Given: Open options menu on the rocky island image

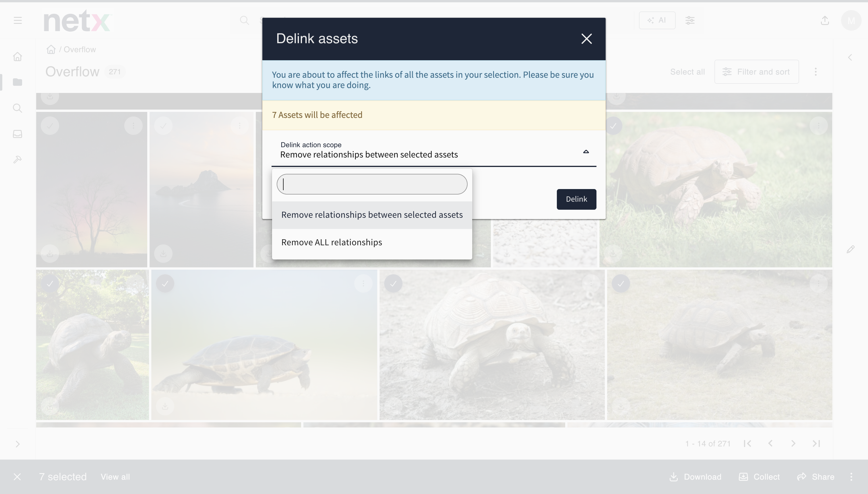Looking at the screenshot, I should (x=240, y=126).
